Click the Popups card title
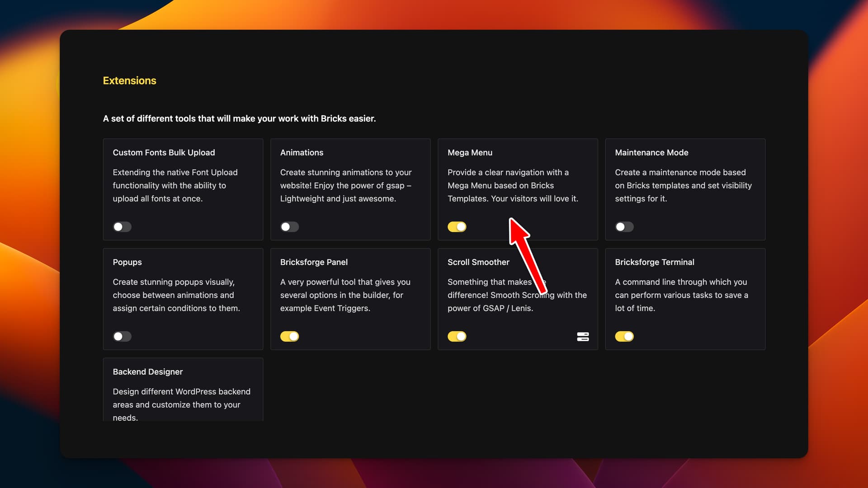868x488 pixels. pyautogui.click(x=127, y=263)
